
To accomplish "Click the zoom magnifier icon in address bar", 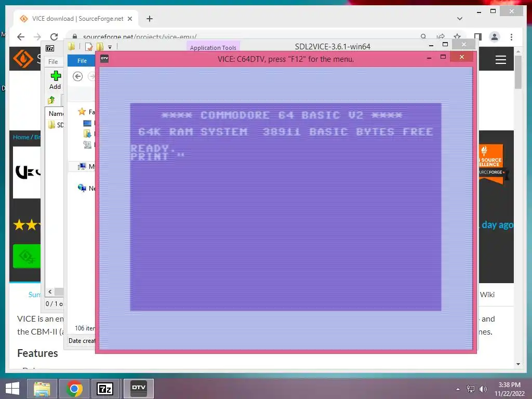I will (x=423, y=37).
